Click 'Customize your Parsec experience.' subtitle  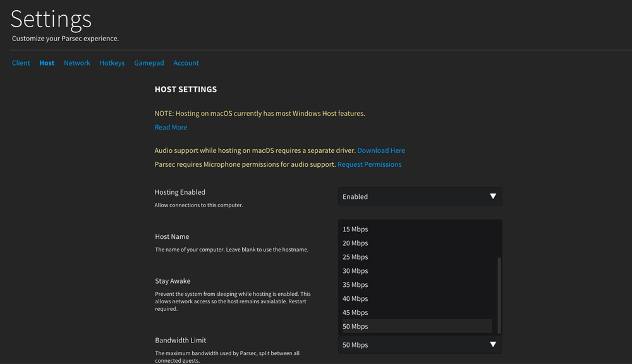pyautogui.click(x=65, y=39)
